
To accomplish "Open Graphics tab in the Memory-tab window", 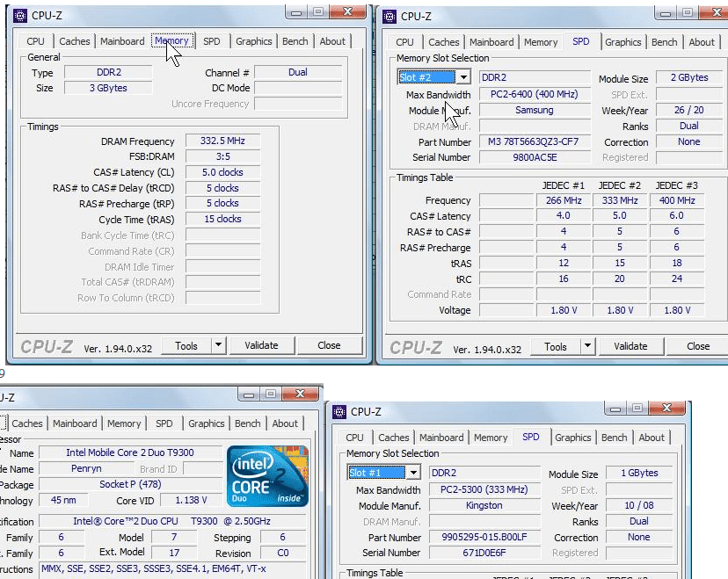I will point(253,41).
